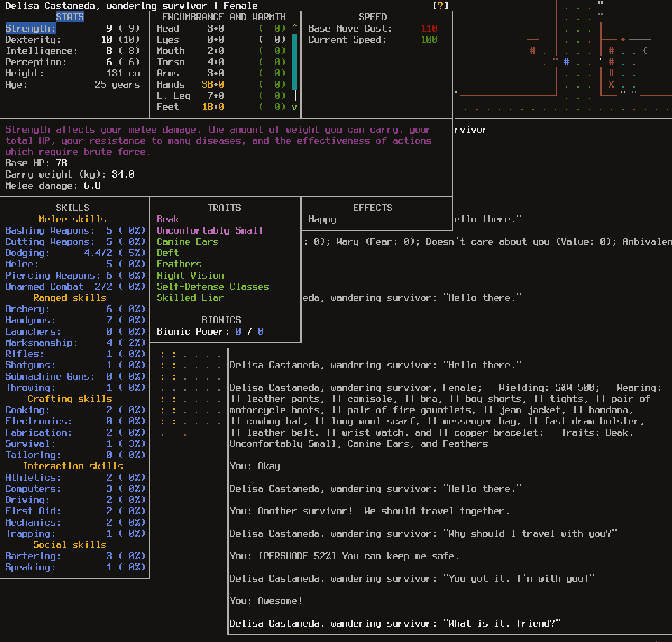Select the Dodging skill

[x=75, y=253]
